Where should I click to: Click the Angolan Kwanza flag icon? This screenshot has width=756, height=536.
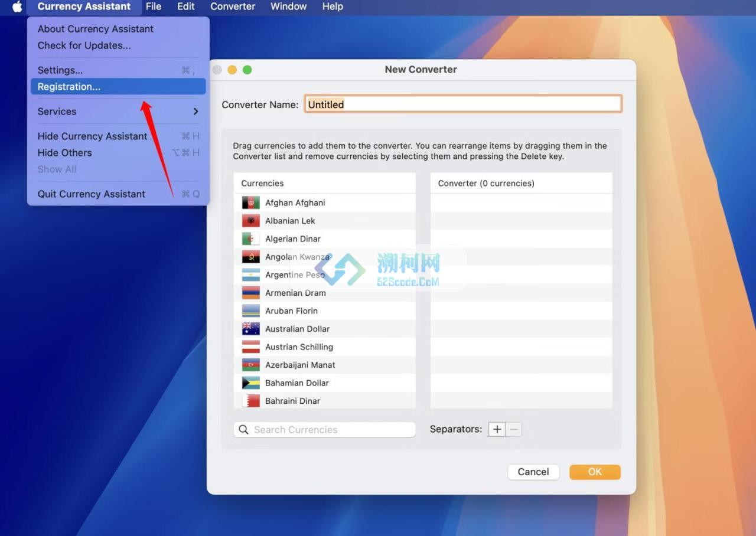click(x=250, y=257)
